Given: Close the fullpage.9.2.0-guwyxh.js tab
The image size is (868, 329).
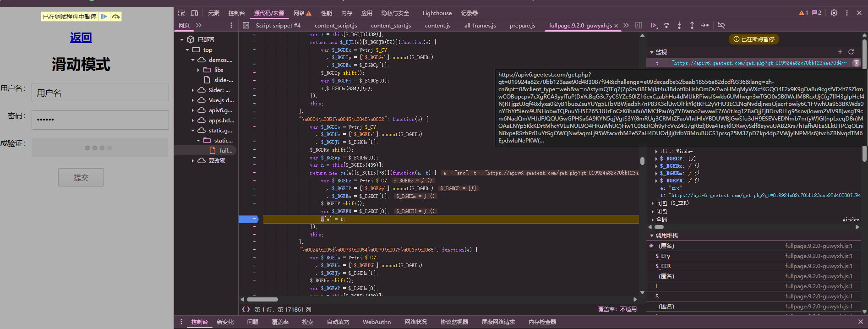Looking at the screenshot, I should (x=616, y=26).
